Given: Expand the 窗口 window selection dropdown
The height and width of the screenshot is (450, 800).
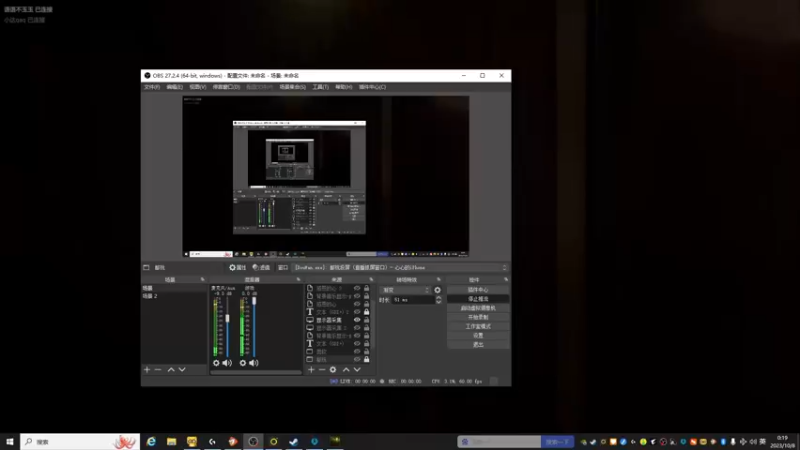Looking at the screenshot, I should (401, 267).
